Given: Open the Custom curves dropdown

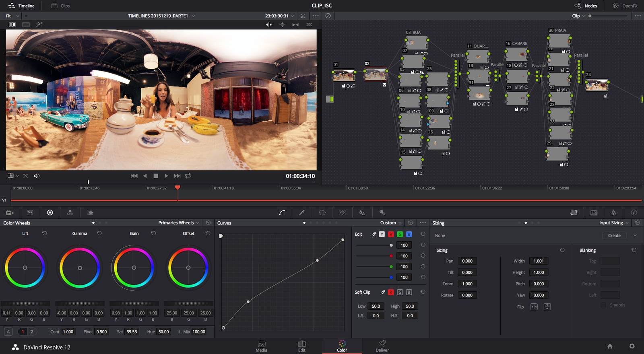Looking at the screenshot, I should (391, 223).
